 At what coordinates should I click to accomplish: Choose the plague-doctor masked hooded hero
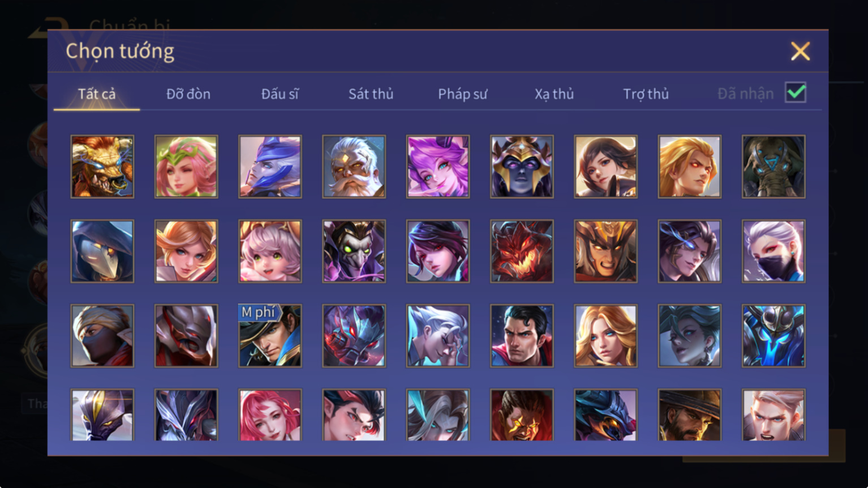pos(102,251)
